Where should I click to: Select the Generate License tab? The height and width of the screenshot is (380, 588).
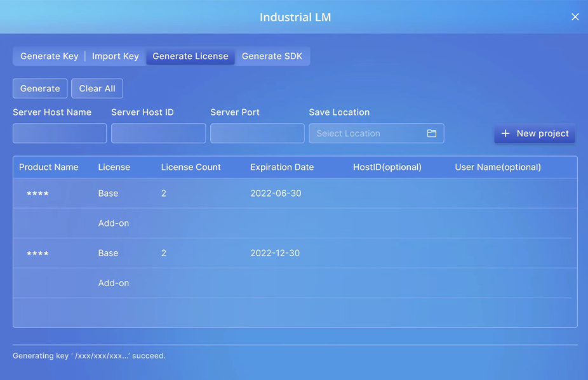point(190,56)
